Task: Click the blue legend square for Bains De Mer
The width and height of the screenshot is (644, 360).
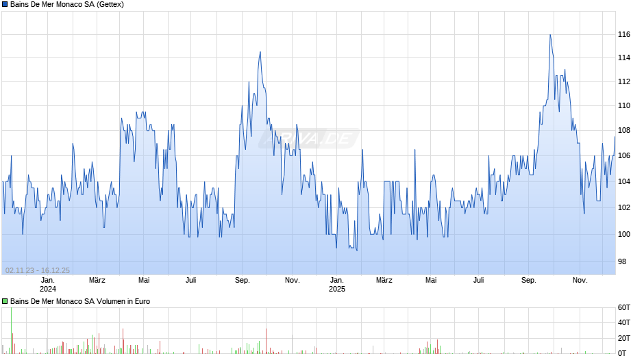Action: (5, 5)
